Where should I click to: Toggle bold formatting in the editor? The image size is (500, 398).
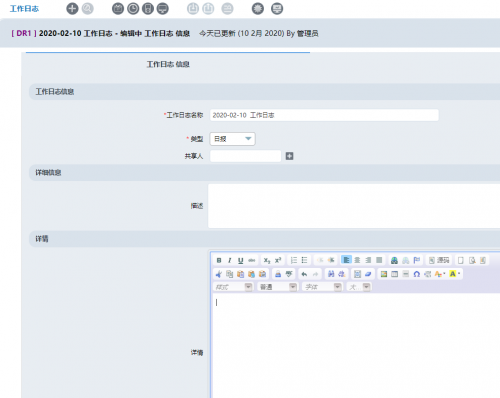219,260
